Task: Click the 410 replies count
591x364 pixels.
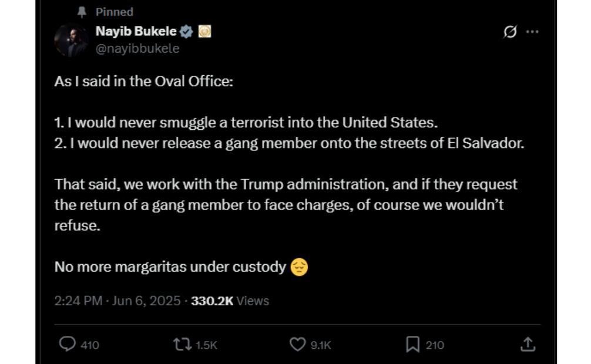Action: point(89,345)
